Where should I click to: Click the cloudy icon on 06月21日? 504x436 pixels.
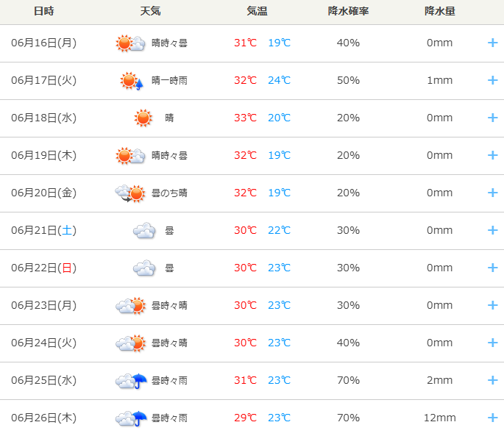[144, 230]
